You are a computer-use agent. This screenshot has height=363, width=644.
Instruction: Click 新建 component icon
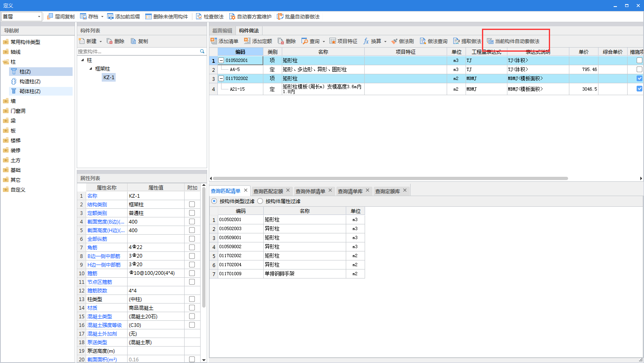82,41
